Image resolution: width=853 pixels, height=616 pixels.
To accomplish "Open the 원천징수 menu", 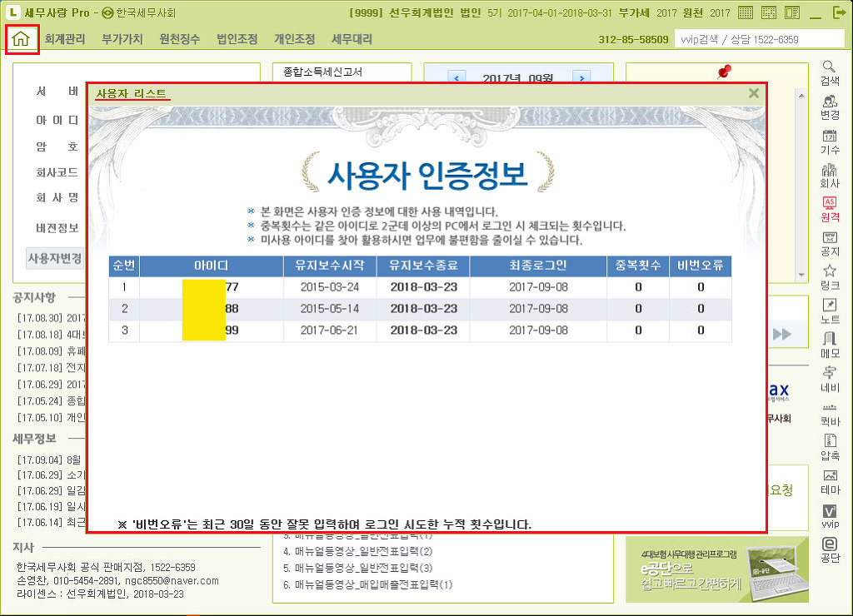I will tap(180, 39).
